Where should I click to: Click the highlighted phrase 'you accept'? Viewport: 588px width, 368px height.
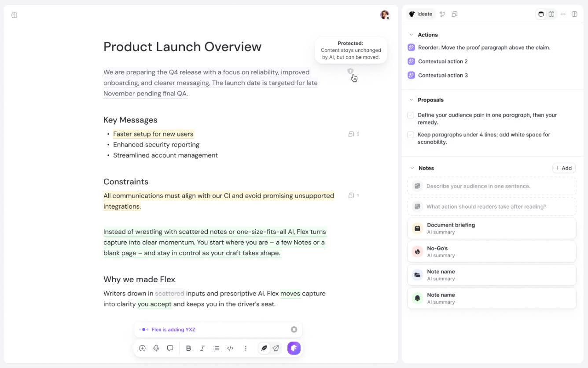tap(154, 304)
